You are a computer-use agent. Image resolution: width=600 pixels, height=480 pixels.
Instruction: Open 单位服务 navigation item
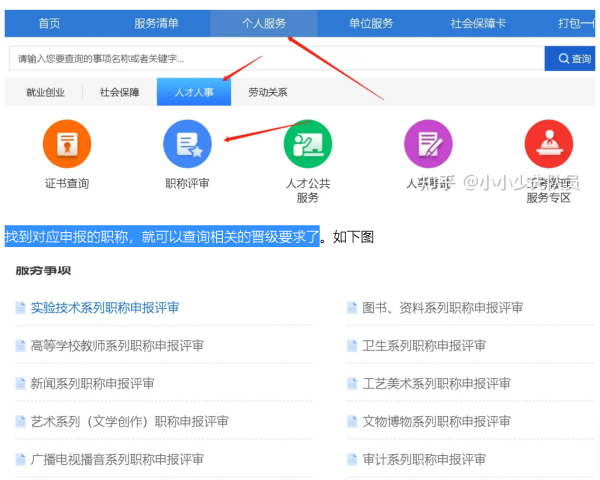pos(371,23)
